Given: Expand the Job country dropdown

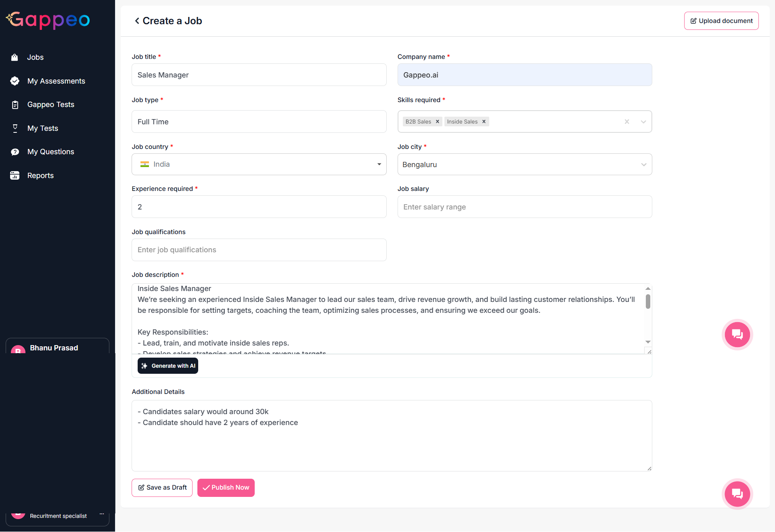Looking at the screenshot, I should coord(379,164).
